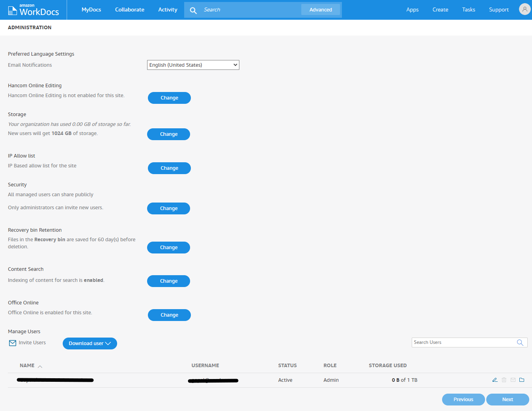This screenshot has height=411, width=532.
Task: Open the Activity menu
Action: click(168, 9)
